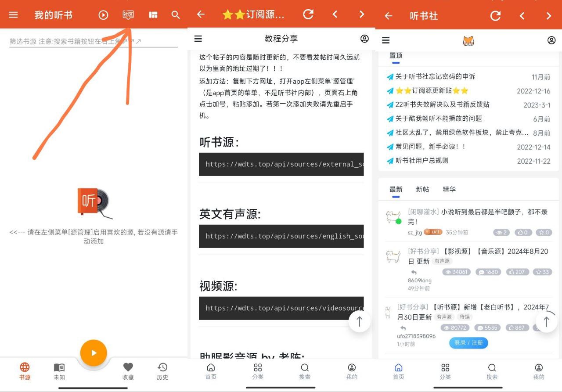562x392 pixels.
Task: Click the forward navigation arrow beside 听书社
Action: tap(548, 15)
